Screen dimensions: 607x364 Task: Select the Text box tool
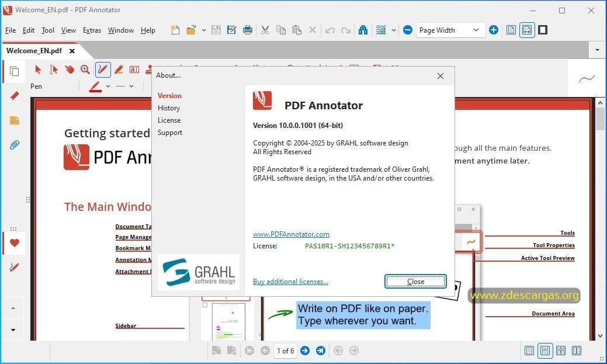pyautogui.click(x=134, y=70)
